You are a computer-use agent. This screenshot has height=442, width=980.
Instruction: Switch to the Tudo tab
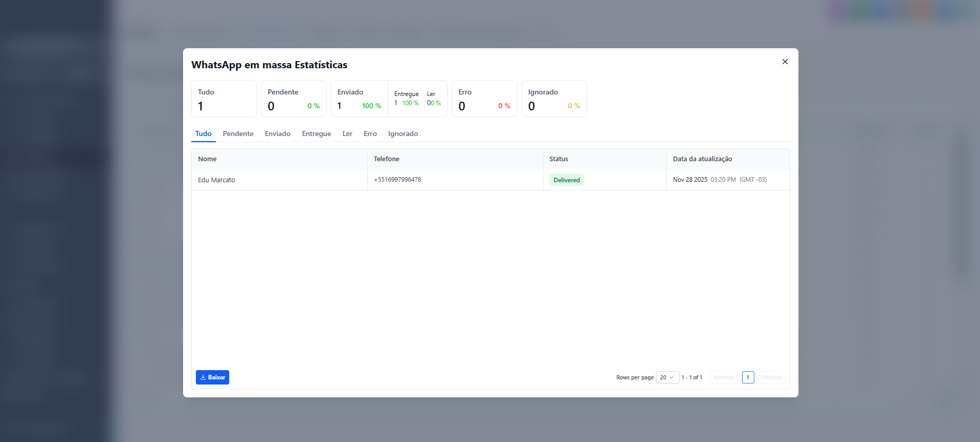coord(203,133)
